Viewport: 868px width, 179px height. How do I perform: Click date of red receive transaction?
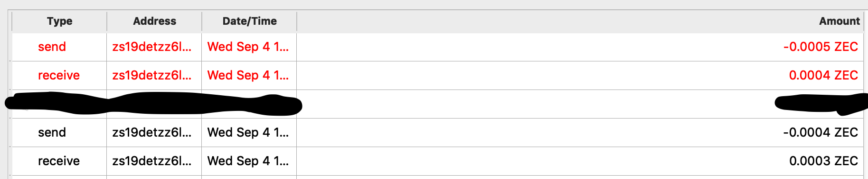(248, 75)
